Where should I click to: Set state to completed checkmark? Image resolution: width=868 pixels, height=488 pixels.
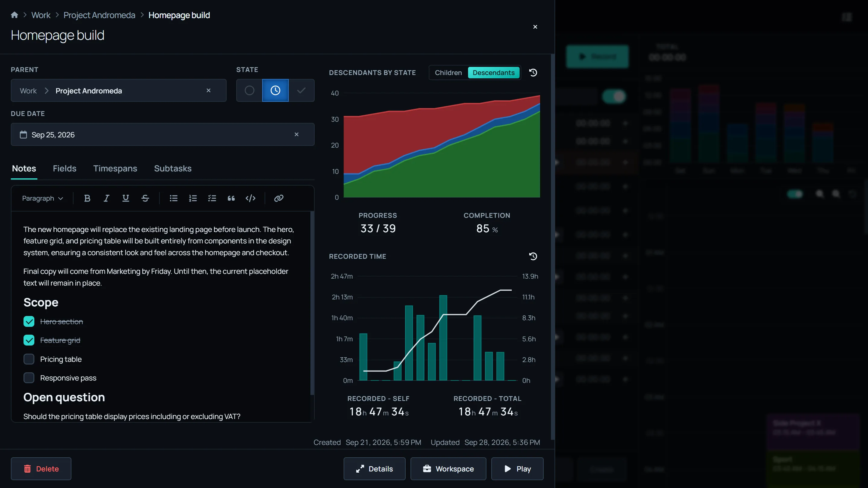click(x=301, y=90)
